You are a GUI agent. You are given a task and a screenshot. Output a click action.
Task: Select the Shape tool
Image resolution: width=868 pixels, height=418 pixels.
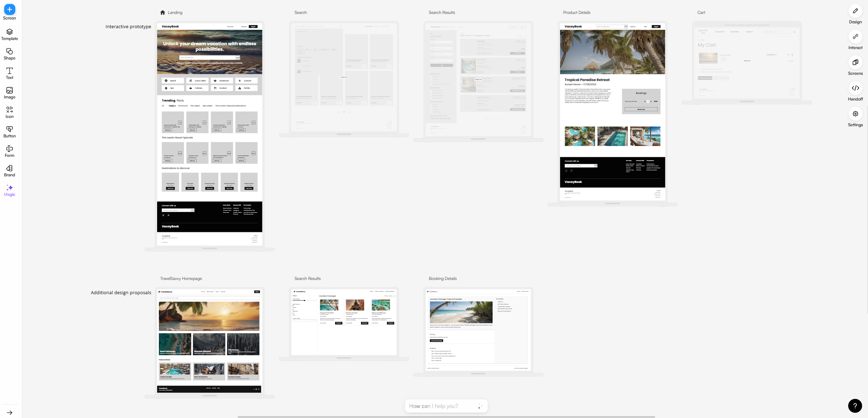click(9, 54)
